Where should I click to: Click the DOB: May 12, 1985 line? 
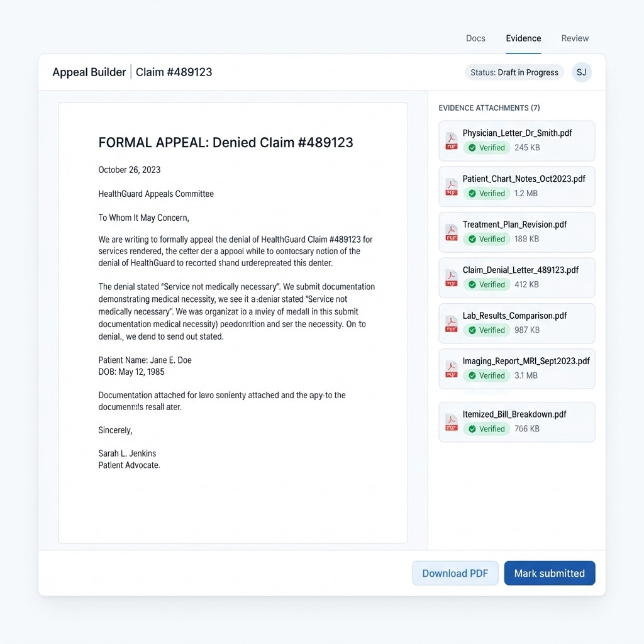[131, 372]
